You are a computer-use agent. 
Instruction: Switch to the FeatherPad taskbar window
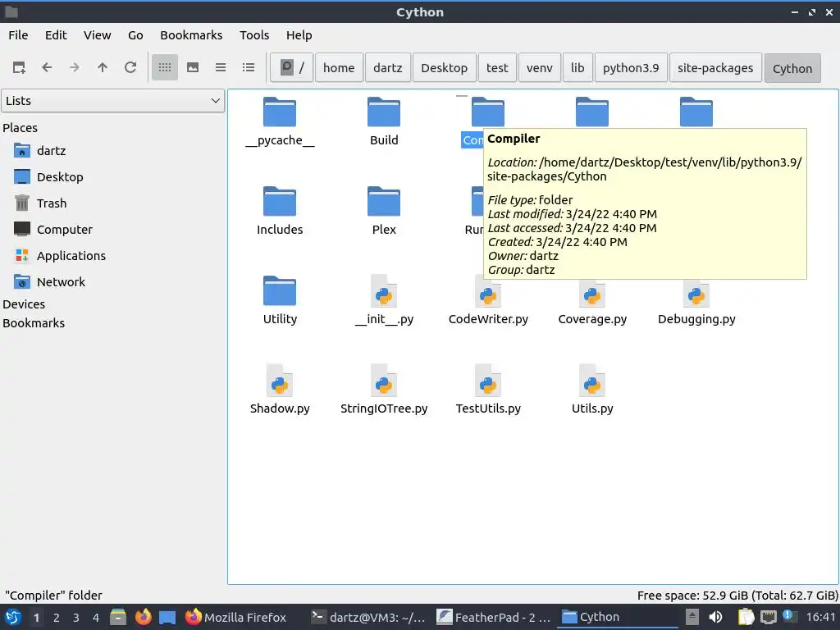[493, 617]
